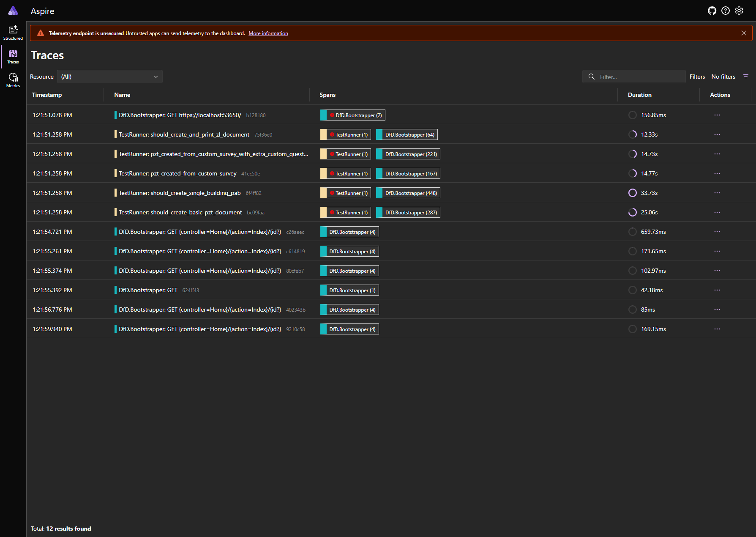The height and width of the screenshot is (537, 756).
Task: Click the Total: 12 results found text
Action: [x=61, y=529]
